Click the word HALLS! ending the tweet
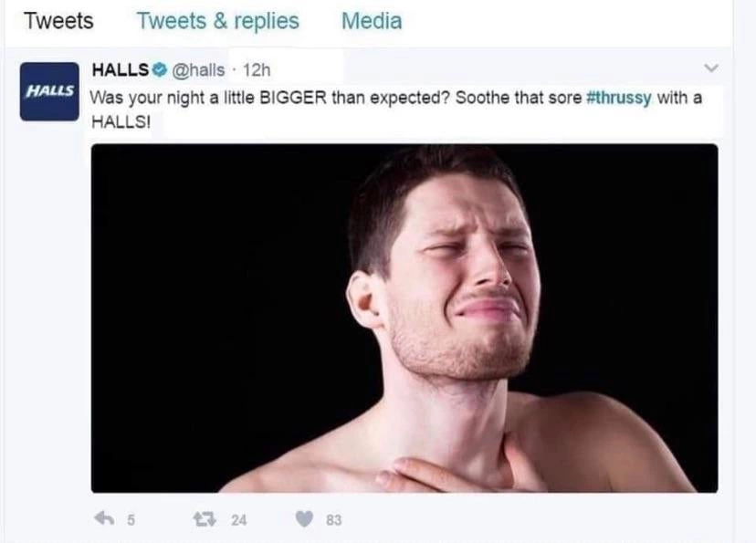 (x=121, y=122)
